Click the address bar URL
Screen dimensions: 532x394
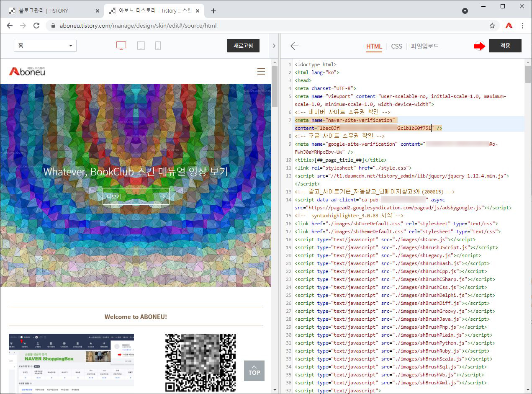(138, 26)
